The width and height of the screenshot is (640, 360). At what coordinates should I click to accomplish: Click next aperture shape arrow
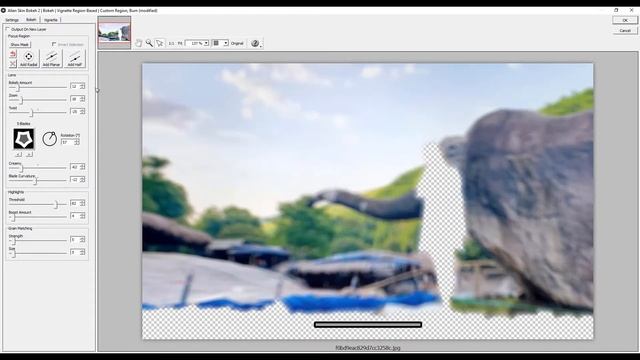click(29, 154)
